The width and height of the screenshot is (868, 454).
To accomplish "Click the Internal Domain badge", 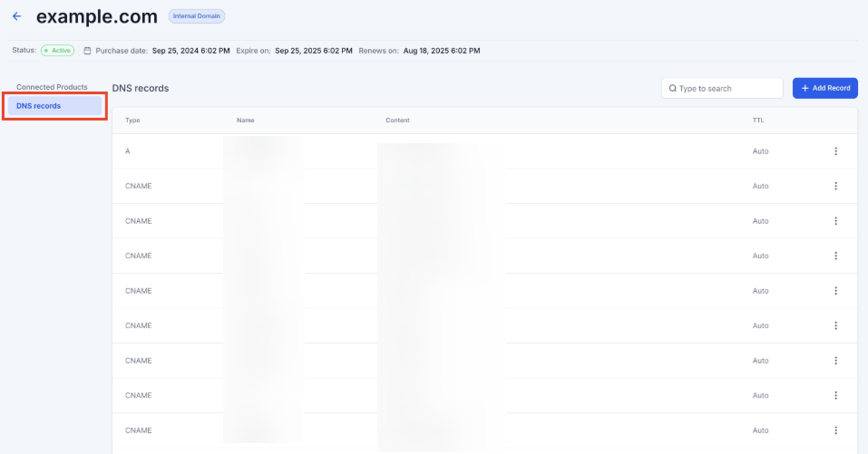I will (x=197, y=16).
